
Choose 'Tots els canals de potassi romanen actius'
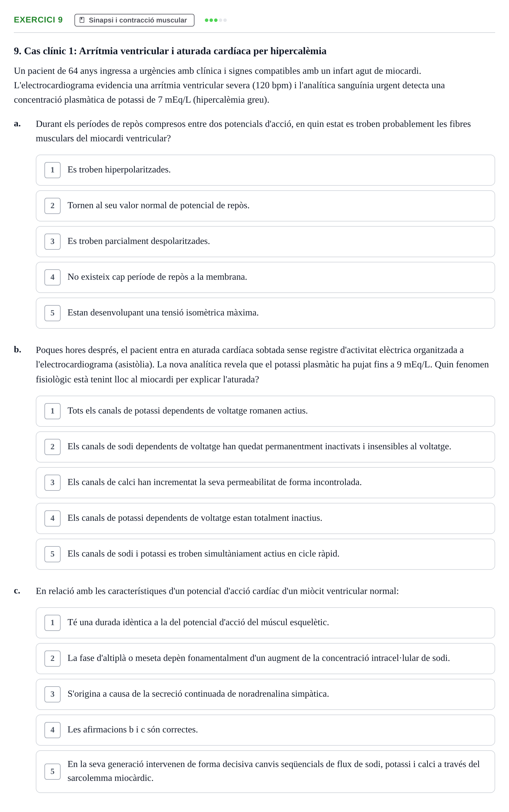click(265, 411)
